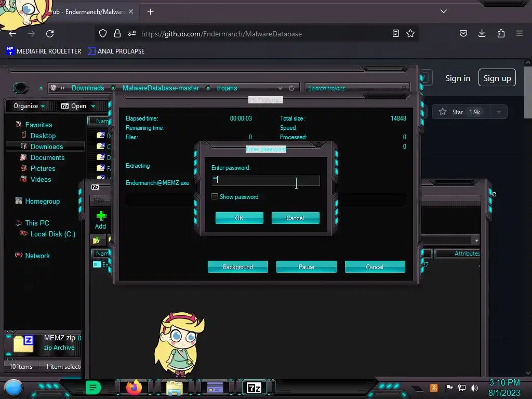Open File Explorer from the taskbar
The image size is (532, 399).
point(175,388)
